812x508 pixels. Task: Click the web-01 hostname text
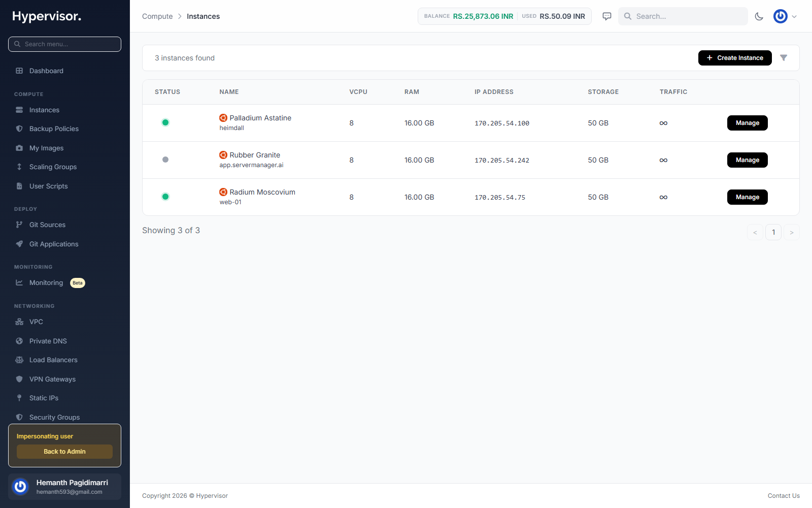pyautogui.click(x=230, y=202)
